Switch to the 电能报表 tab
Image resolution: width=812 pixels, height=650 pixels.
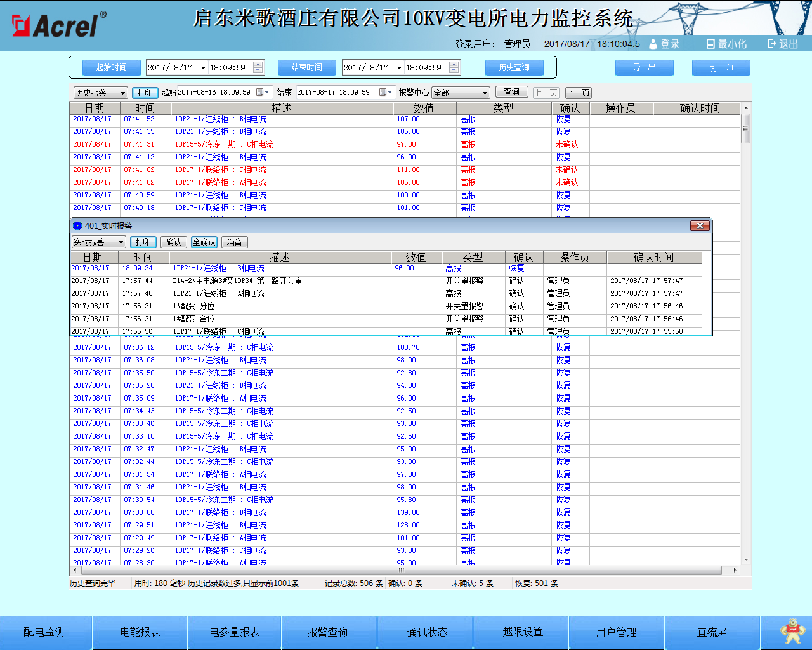coord(140,632)
